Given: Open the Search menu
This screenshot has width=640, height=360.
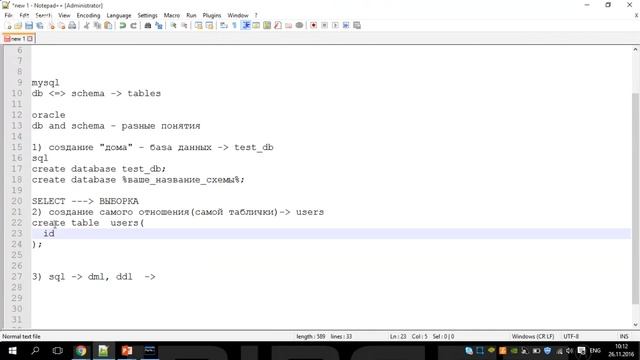Looking at the screenshot, I should [43, 15].
